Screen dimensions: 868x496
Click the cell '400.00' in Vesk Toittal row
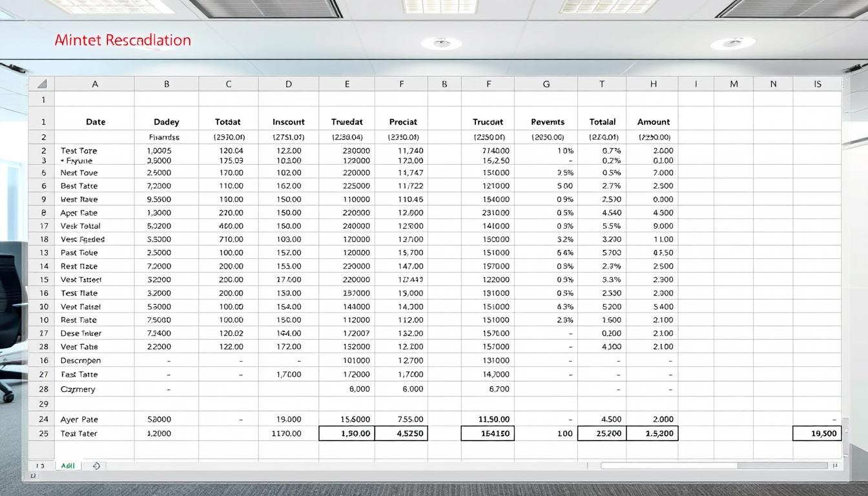tap(229, 226)
